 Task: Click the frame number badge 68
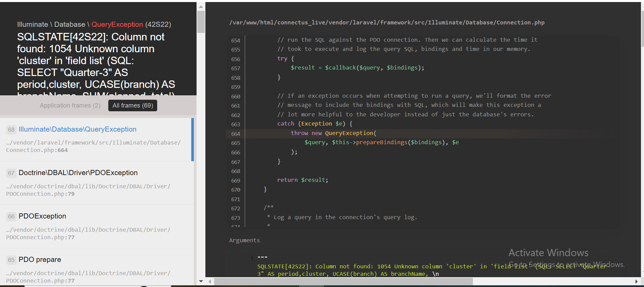(x=11, y=130)
